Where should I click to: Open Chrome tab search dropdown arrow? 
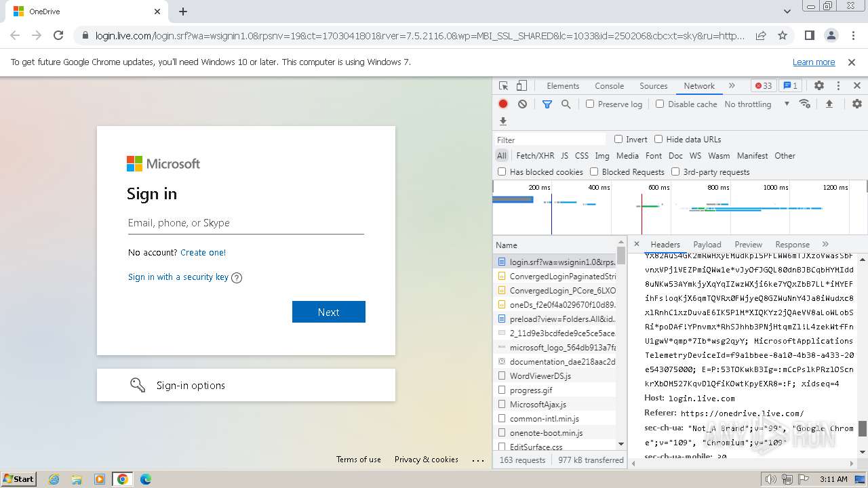(787, 12)
